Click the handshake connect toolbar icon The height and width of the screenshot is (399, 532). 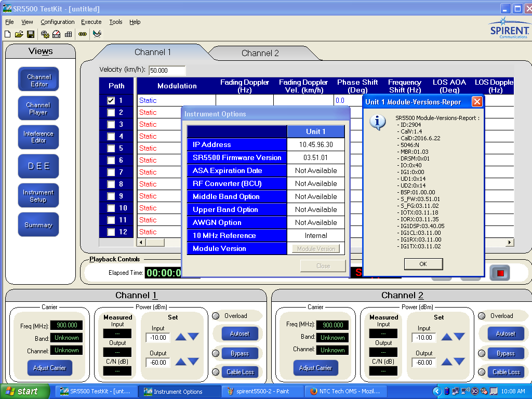point(97,34)
